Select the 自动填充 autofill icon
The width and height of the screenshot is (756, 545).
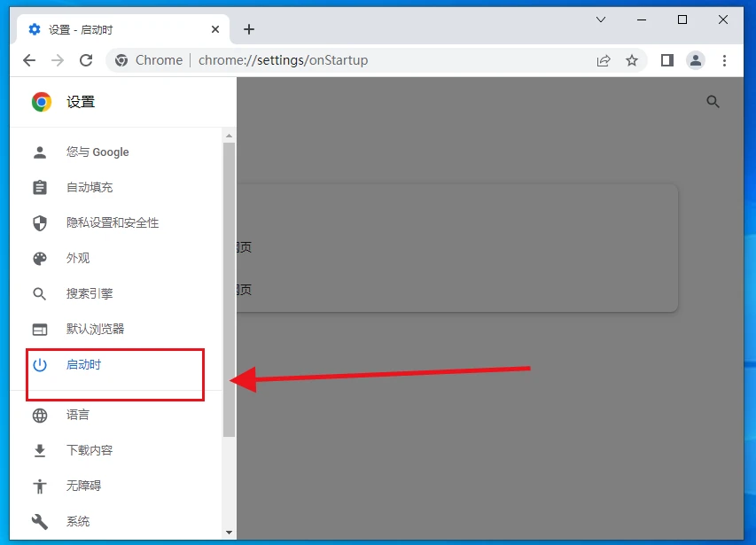(x=39, y=187)
